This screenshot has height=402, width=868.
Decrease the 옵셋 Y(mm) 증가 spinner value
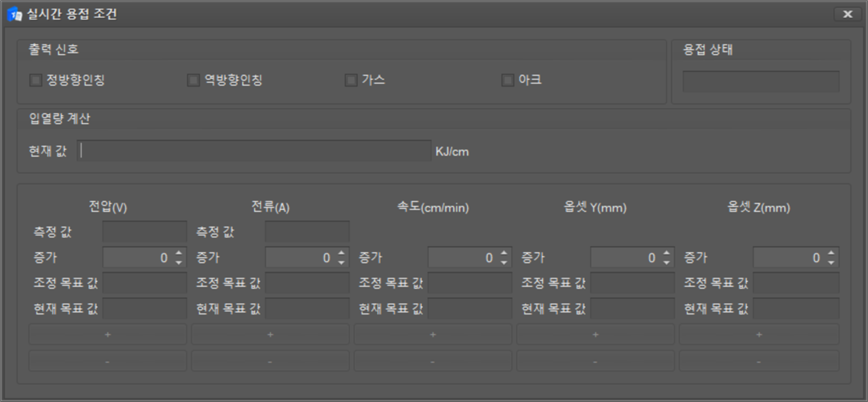click(667, 263)
